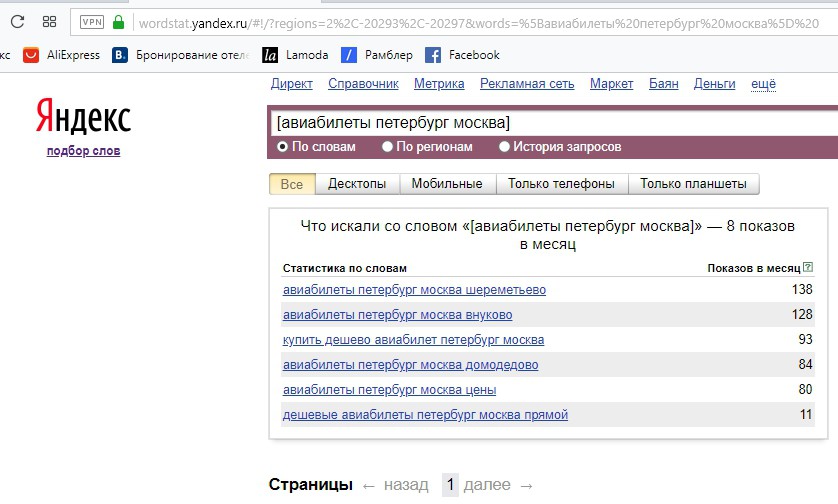The image size is (838, 504).
Task: Click the 11 impressions value
Action: coord(806,415)
